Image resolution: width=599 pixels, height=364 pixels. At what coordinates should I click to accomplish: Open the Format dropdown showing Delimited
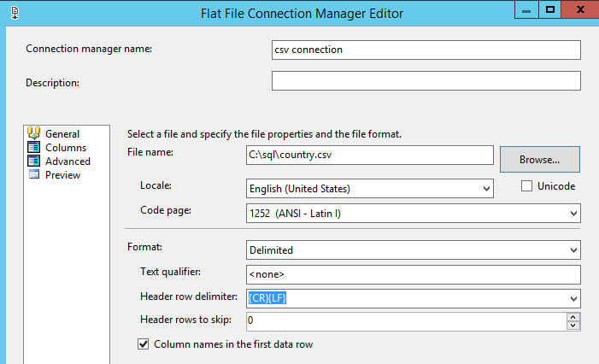(x=573, y=250)
